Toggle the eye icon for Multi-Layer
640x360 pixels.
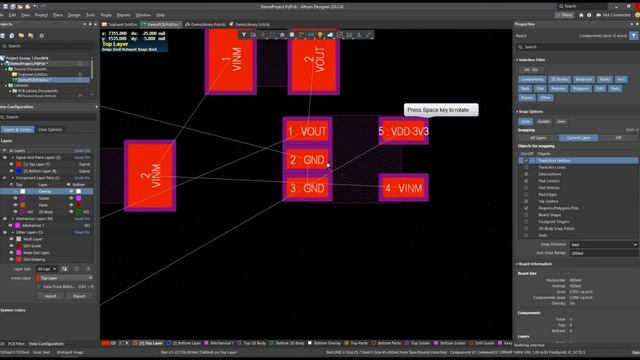(x=11, y=239)
